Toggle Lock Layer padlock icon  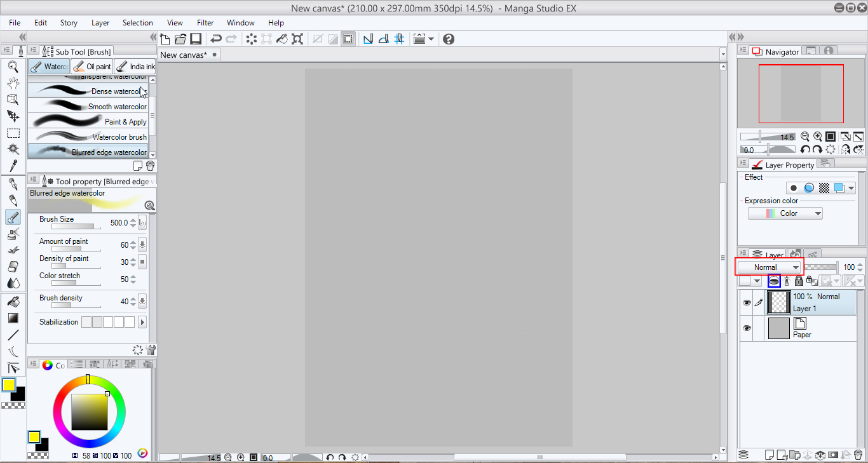coord(799,281)
